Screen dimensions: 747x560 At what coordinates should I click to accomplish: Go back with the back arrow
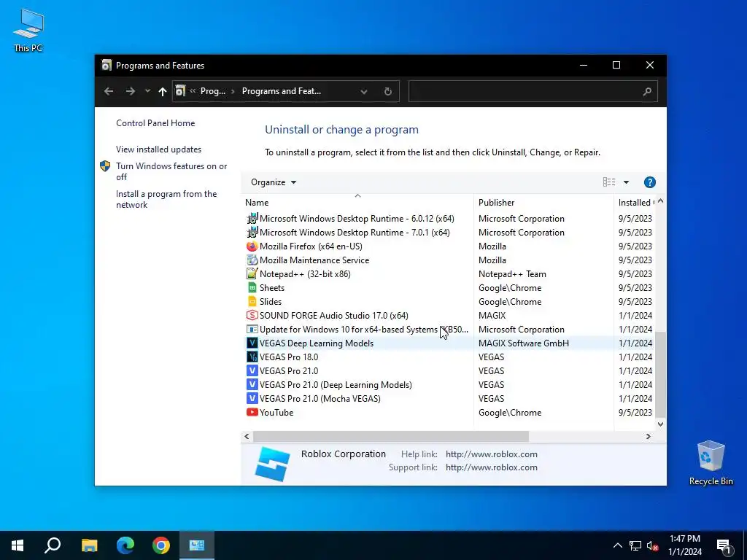pyautogui.click(x=109, y=91)
